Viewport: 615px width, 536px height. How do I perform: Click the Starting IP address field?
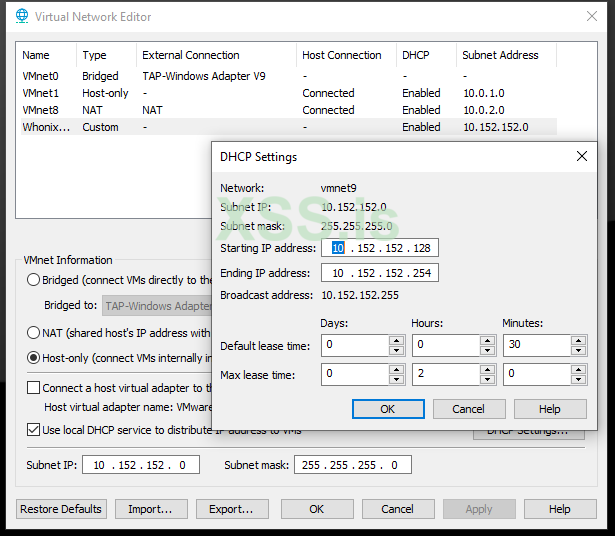click(380, 248)
